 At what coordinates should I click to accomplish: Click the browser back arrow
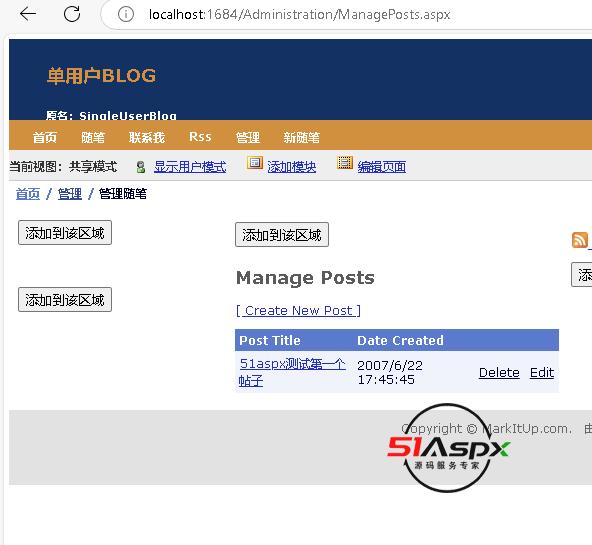pyautogui.click(x=28, y=14)
